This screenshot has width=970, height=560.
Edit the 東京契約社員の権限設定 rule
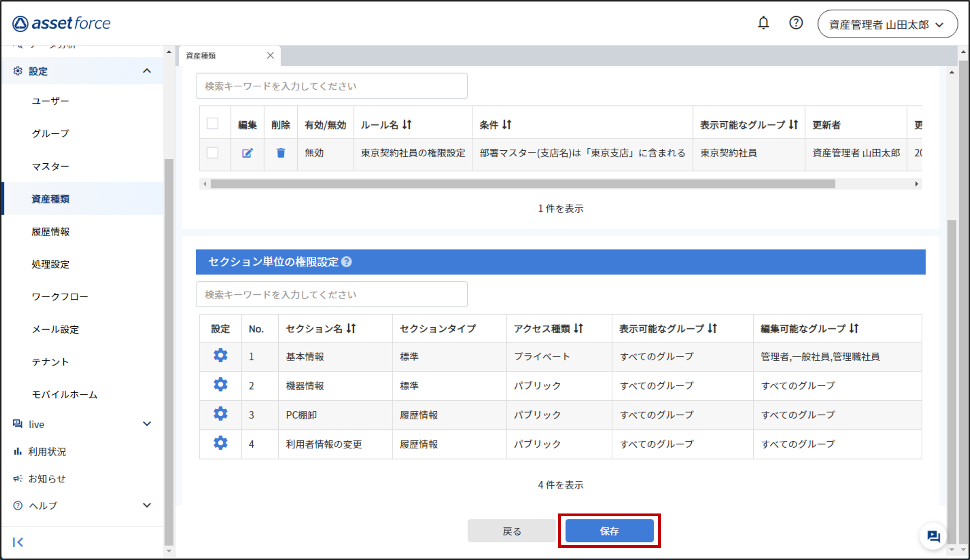247,153
